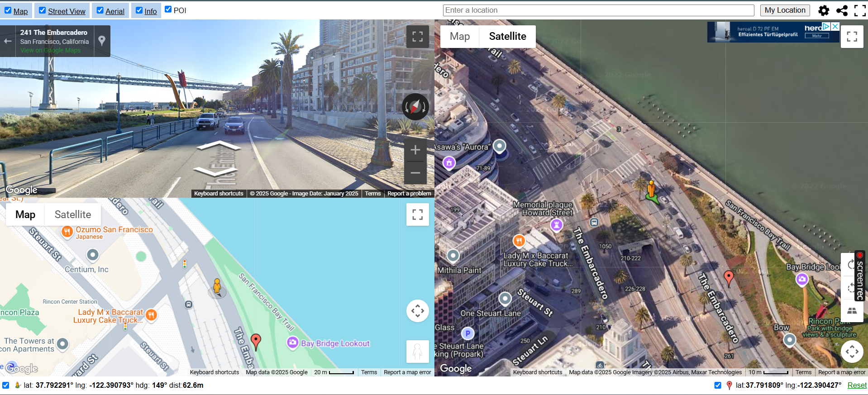Toggle the aerial tilt view button

(852, 311)
